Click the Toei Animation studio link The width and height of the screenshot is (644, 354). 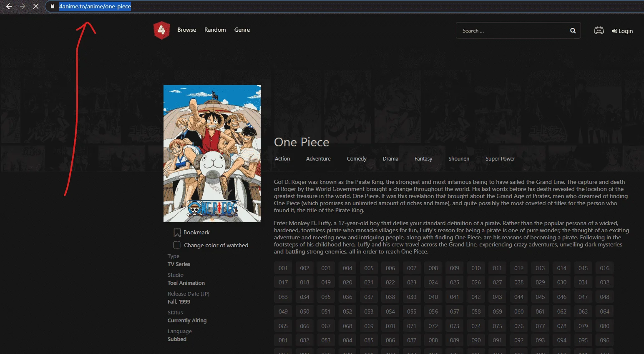[186, 283]
